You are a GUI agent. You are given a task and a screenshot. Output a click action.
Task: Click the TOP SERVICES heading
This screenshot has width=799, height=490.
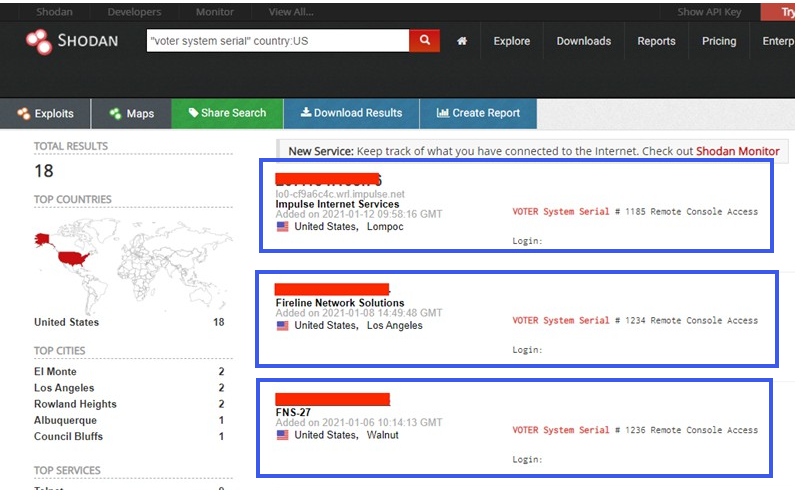(x=67, y=471)
